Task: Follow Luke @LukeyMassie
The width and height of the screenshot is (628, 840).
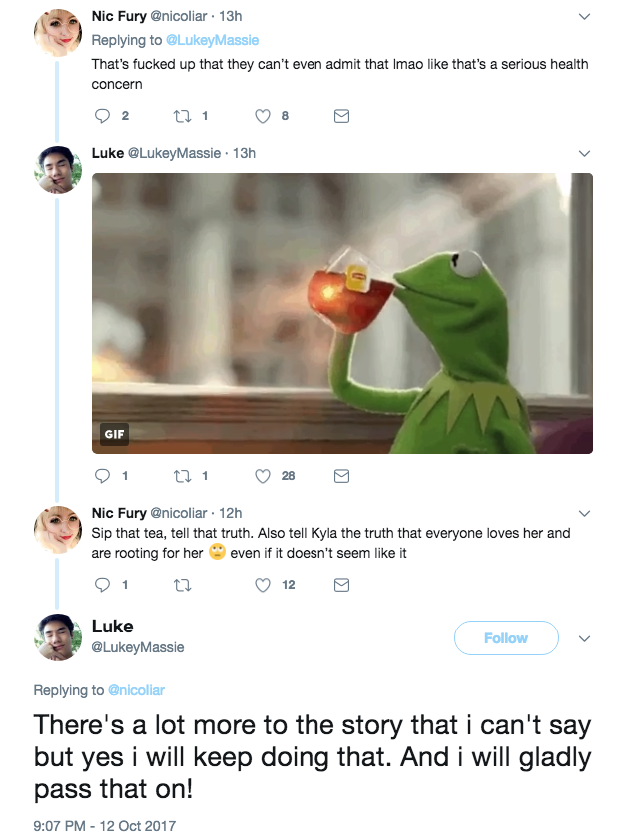Action: 505,638
